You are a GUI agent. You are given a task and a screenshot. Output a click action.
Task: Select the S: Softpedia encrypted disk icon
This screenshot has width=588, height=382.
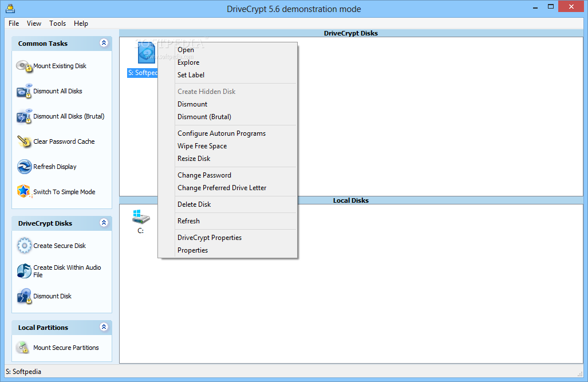146,53
